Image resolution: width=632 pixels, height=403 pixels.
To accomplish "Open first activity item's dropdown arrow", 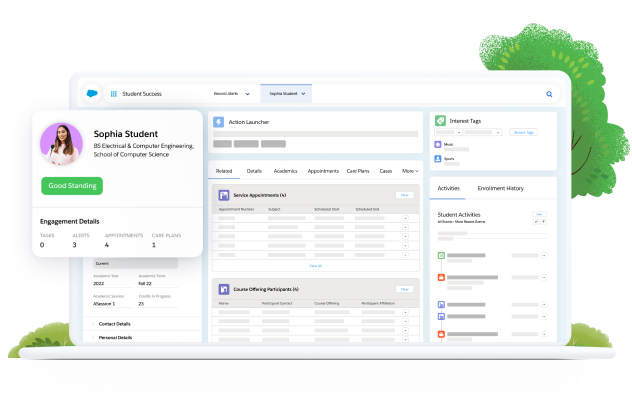I will (x=544, y=255).
